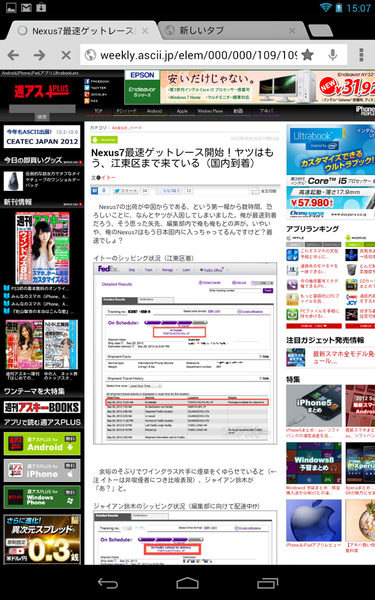Click the 週刊アスキーBOOKS banner
This screenshot has width=375, height=600.
click(42, 407)
